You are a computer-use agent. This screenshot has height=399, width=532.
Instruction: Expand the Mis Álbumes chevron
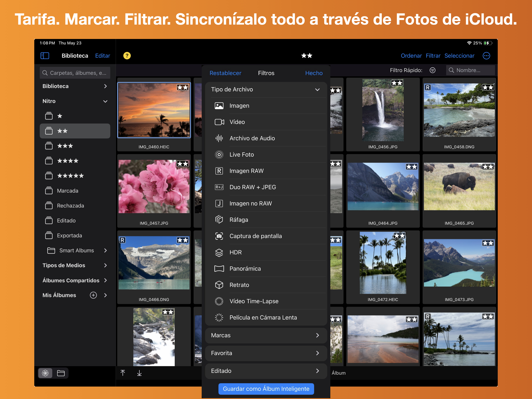105,295
